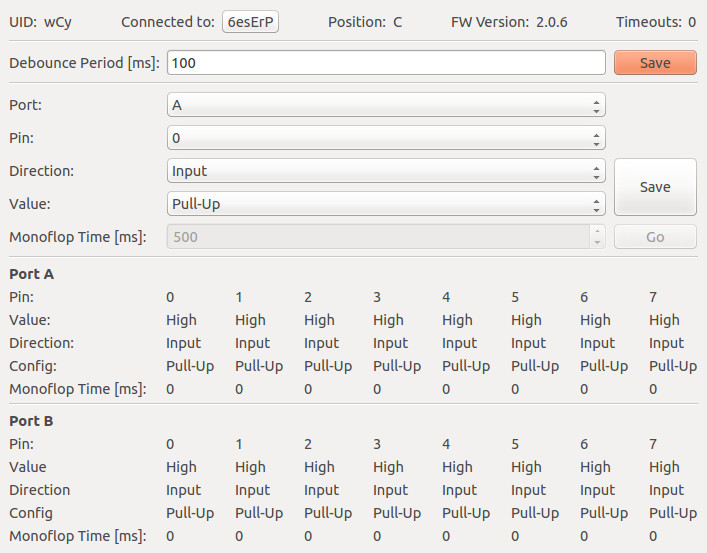
Task: Click the large gray Save button for pin configuration
Action: tap(655, 187)
